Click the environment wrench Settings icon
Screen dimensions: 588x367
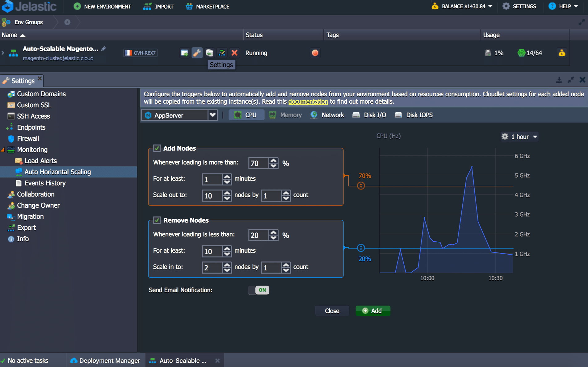tap(197, 53)
